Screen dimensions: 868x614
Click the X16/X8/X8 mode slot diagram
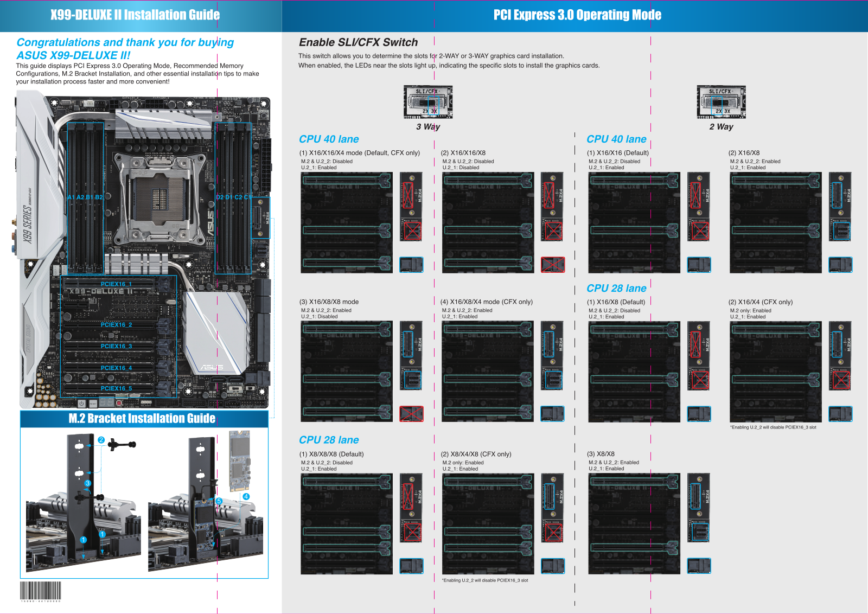coord(347,372)
